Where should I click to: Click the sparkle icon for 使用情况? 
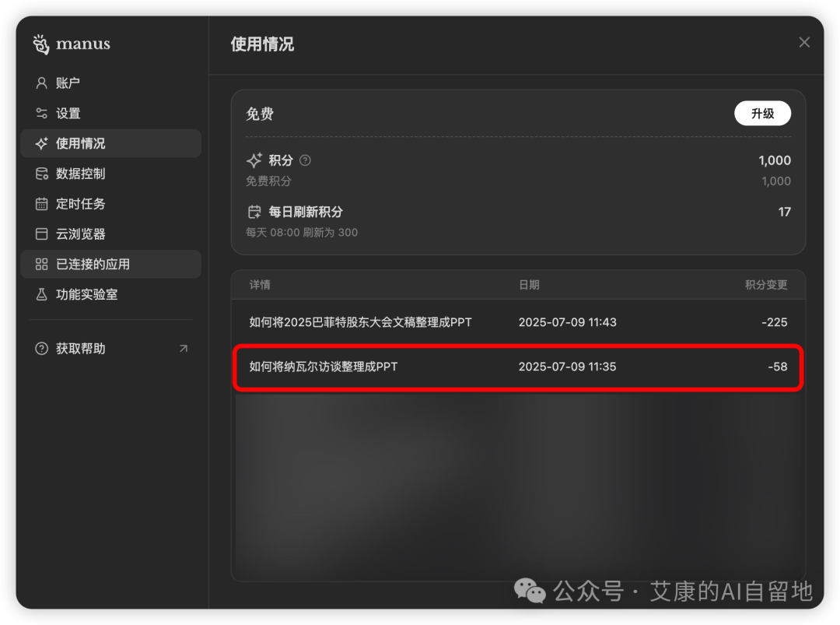pyautogui.click(x=41, y=143)
